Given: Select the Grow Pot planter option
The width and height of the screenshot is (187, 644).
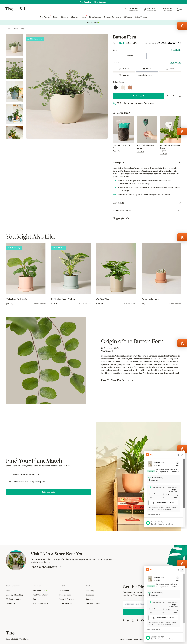Looking at the screenshot, I should point(124,68).
